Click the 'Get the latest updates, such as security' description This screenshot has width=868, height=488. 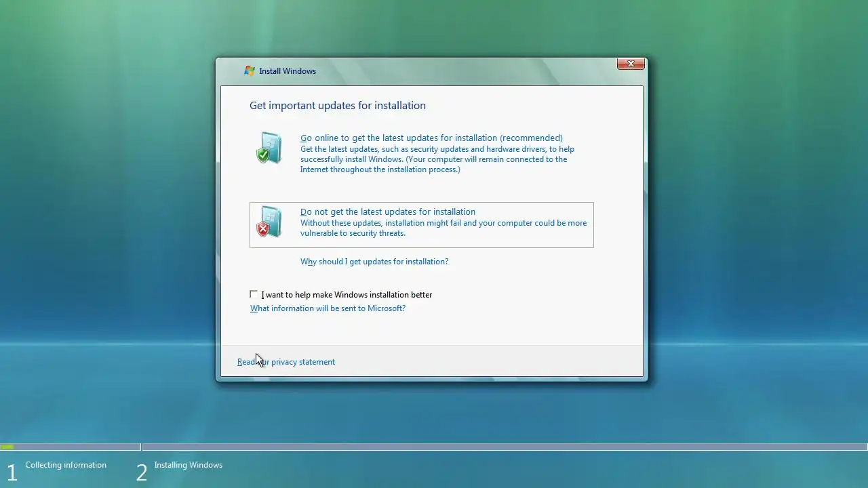click(x=437, y=159)
